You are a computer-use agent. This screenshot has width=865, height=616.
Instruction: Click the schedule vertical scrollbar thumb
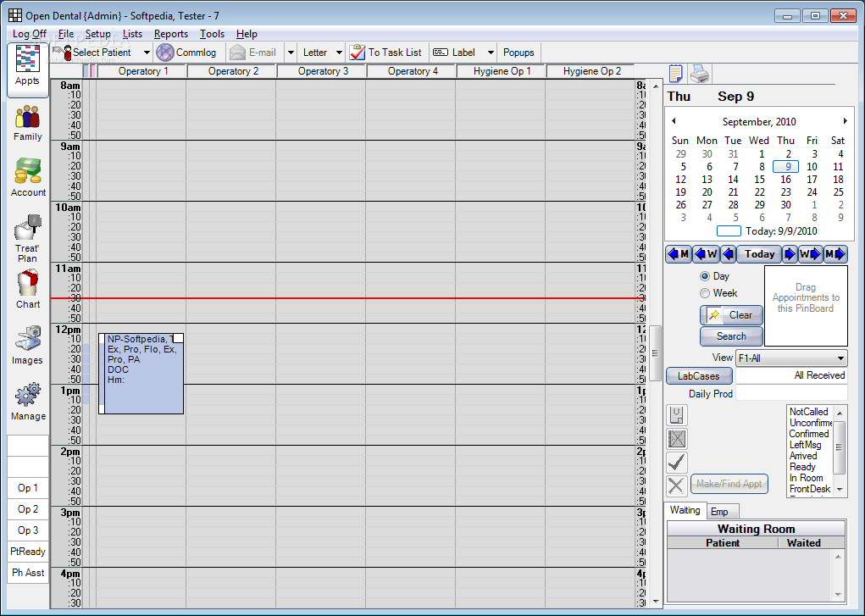coord(656,353)
